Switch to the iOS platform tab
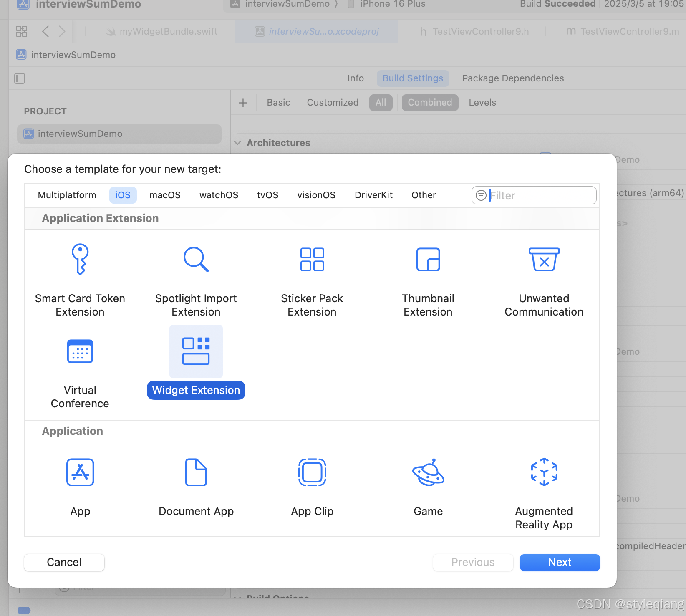The image size is (686, 616). pyautogui.click(x=123, y=195)
